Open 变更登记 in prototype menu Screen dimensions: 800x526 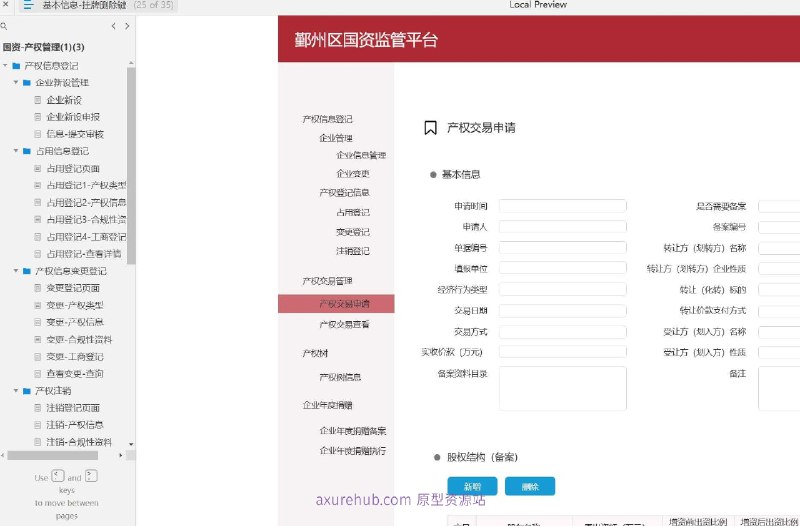pos(353,232)
